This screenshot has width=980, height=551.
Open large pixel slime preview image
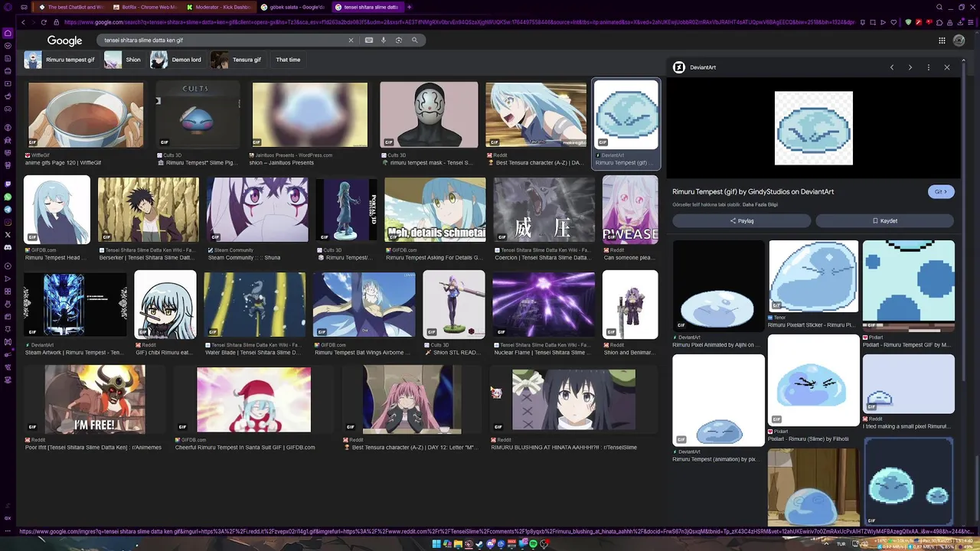tap(813, 128)
